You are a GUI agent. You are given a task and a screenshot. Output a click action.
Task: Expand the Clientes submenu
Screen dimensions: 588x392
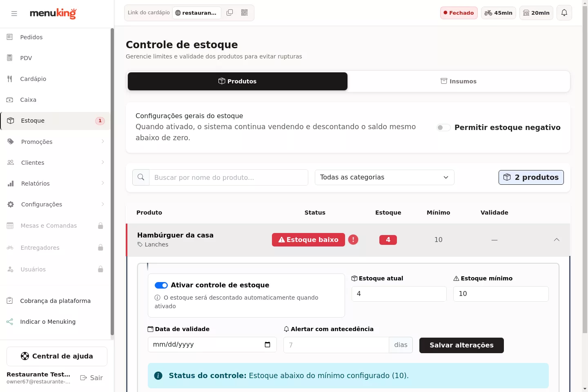55,163
